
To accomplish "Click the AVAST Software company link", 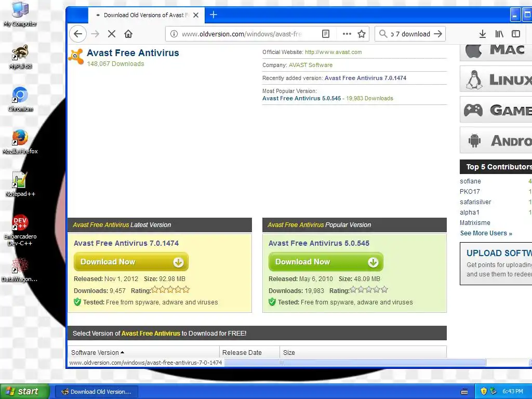I will point(311,65).
